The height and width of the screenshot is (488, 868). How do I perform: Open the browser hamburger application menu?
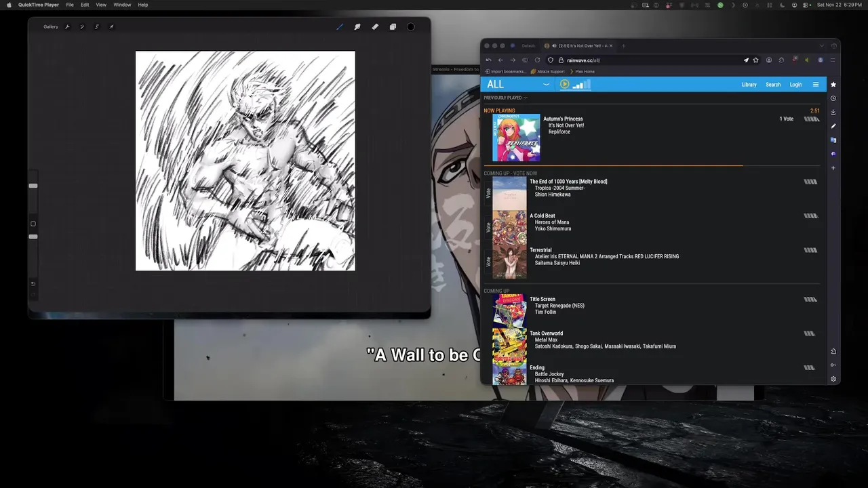click(x=833, y=60)
